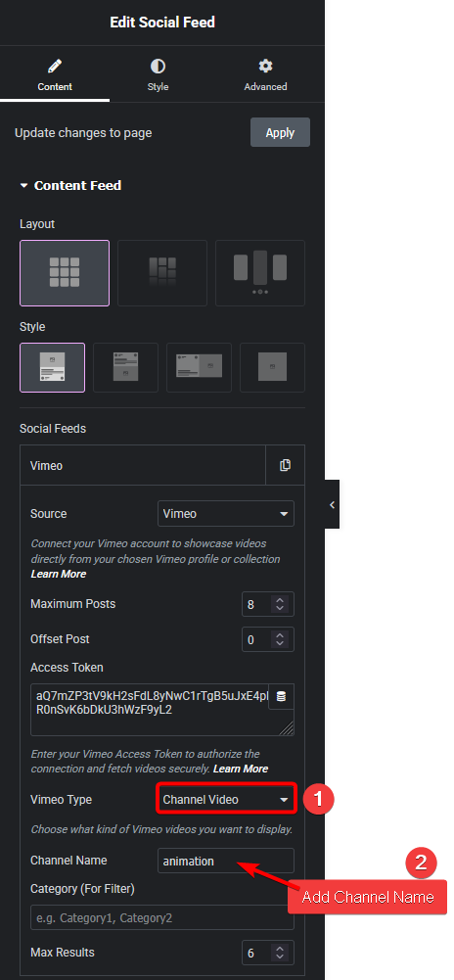
Task: Click the Access Token text area
Action: coord(162,710)
